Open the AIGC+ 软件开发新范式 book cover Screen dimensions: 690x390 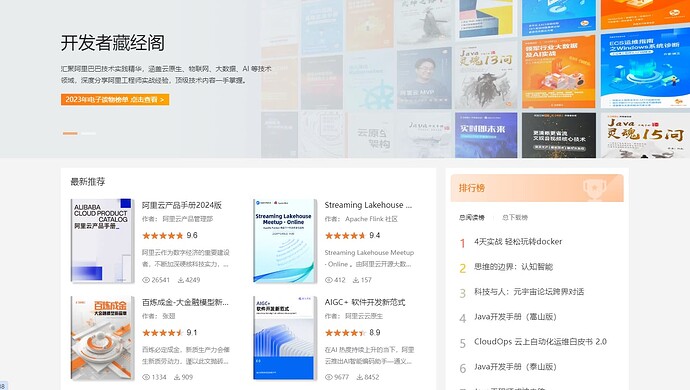coord(285,338)
